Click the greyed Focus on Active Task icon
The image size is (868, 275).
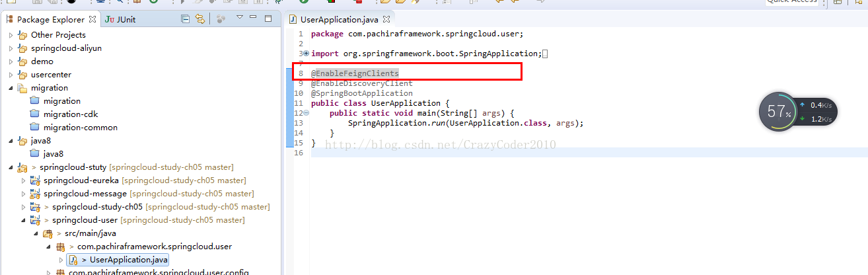(x=222, y=19)
